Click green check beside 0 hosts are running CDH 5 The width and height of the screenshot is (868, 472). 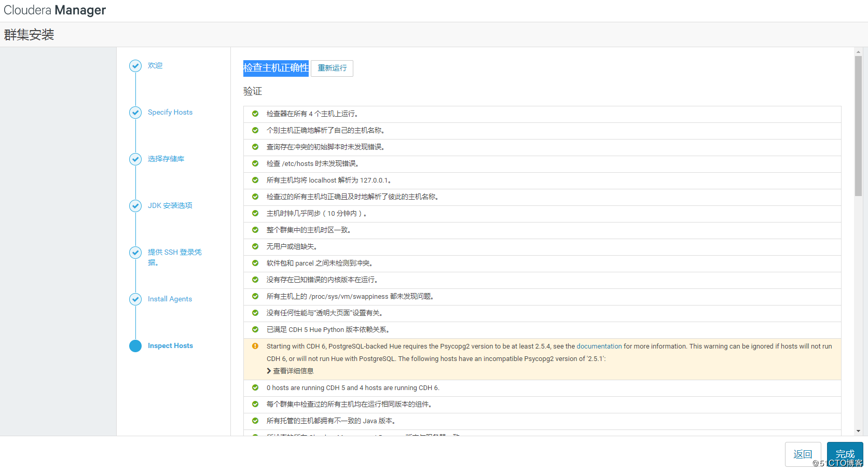click(255, 387)
